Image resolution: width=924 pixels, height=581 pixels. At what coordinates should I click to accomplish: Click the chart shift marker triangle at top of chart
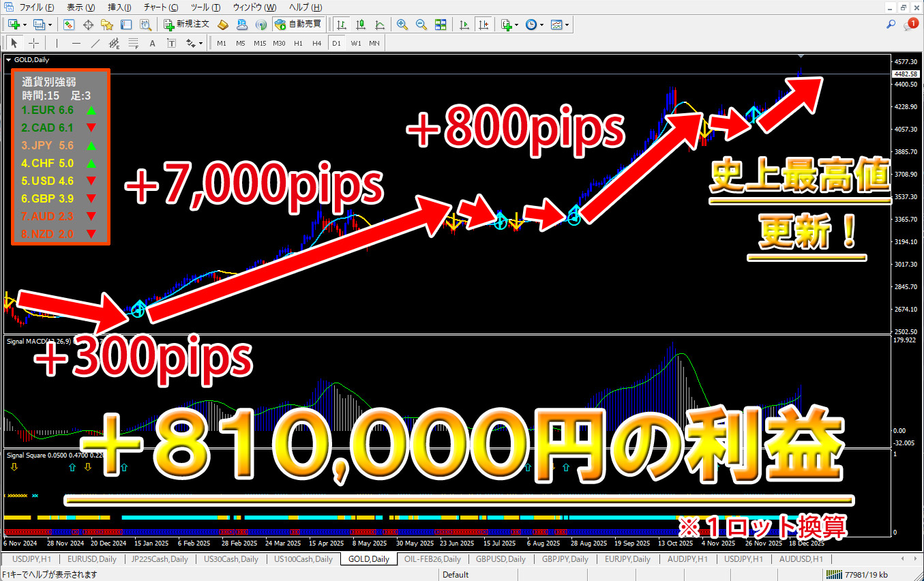click(801, 57)
